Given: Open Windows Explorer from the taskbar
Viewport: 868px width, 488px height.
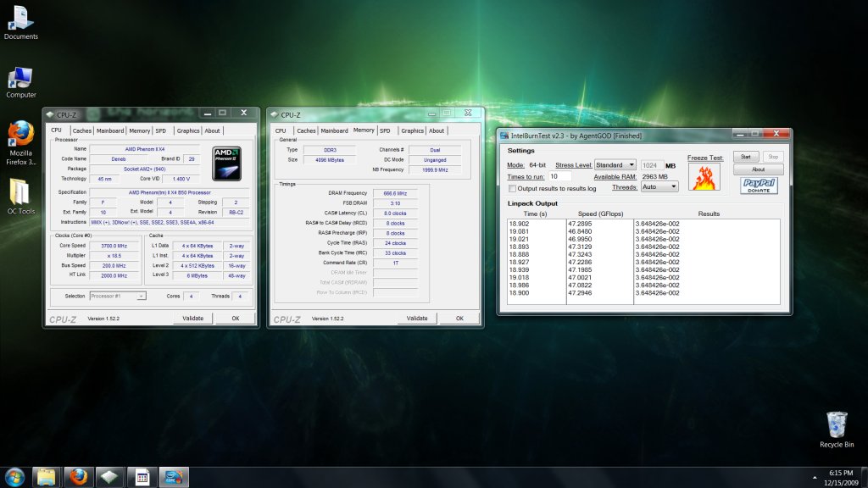Looking at the screenshot, I should tap(46, 477).
